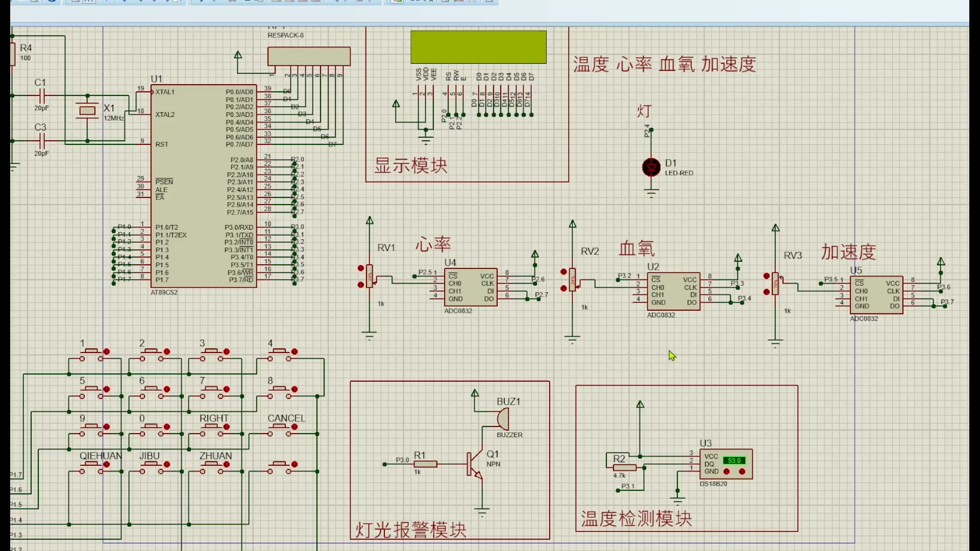Click the 血氧 label near RV2
Viewport: 980px width, 551px height.
click(636, 248)
